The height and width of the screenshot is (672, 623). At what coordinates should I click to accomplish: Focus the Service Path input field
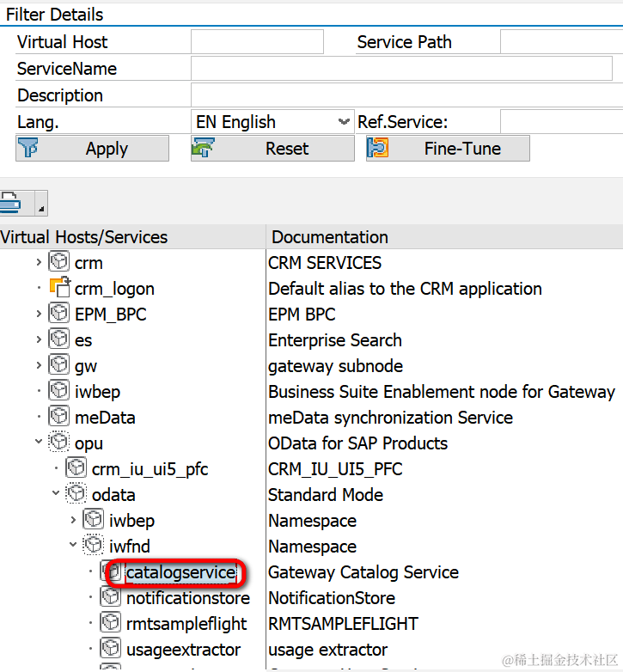click(x=562, y=41)
